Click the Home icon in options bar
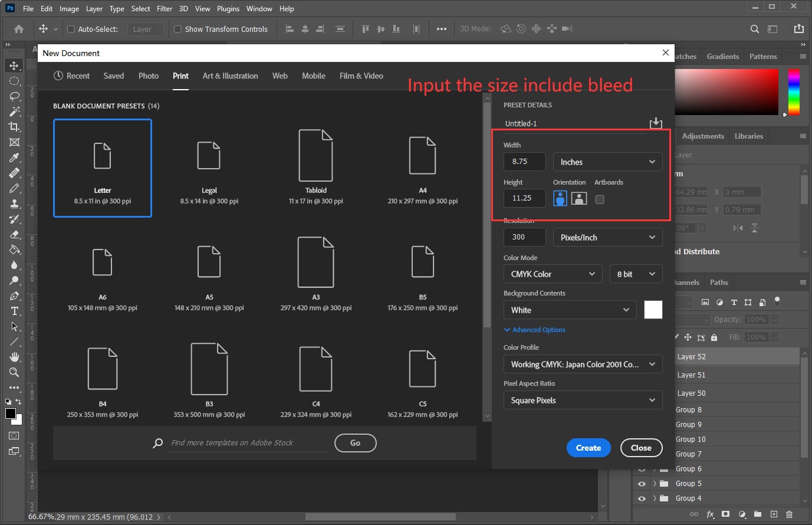 (x=19, y=29)
